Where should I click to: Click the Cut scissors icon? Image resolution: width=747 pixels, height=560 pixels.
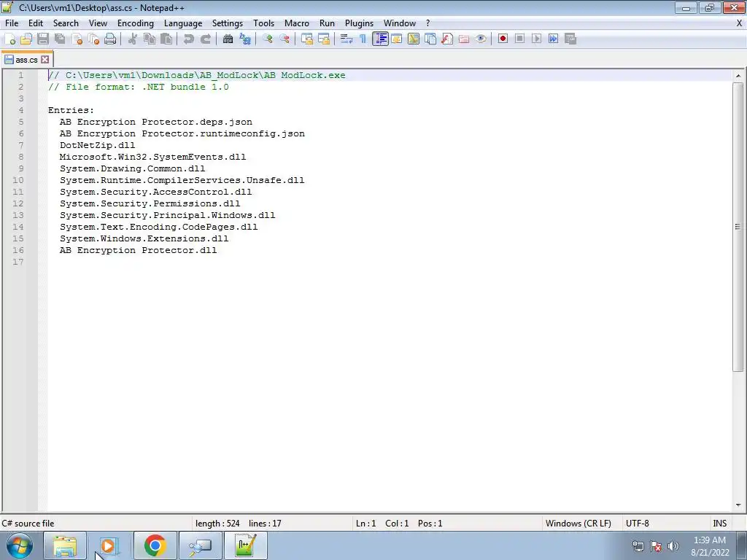pos(133,39)
